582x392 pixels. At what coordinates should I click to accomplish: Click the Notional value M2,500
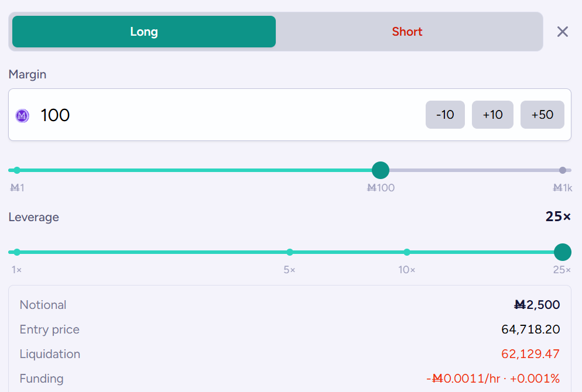click(537, 305)
